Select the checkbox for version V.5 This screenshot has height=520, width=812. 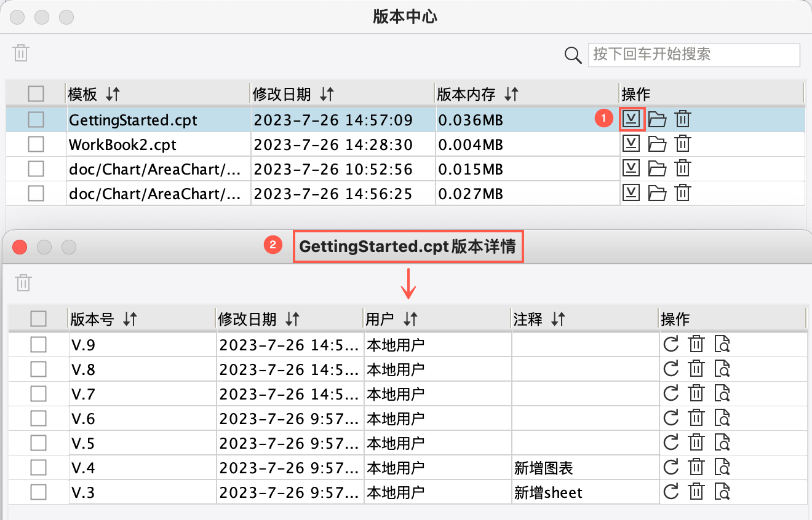tap(38, 443)
